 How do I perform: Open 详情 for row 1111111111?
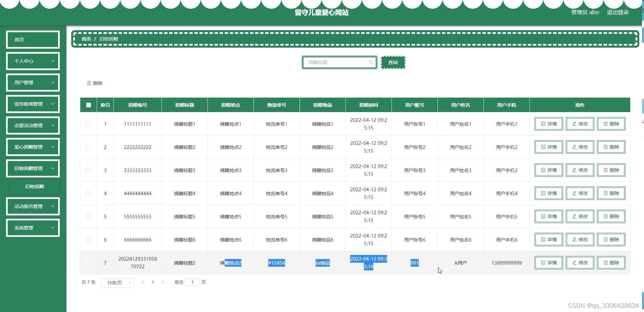[x=549, y=124]
